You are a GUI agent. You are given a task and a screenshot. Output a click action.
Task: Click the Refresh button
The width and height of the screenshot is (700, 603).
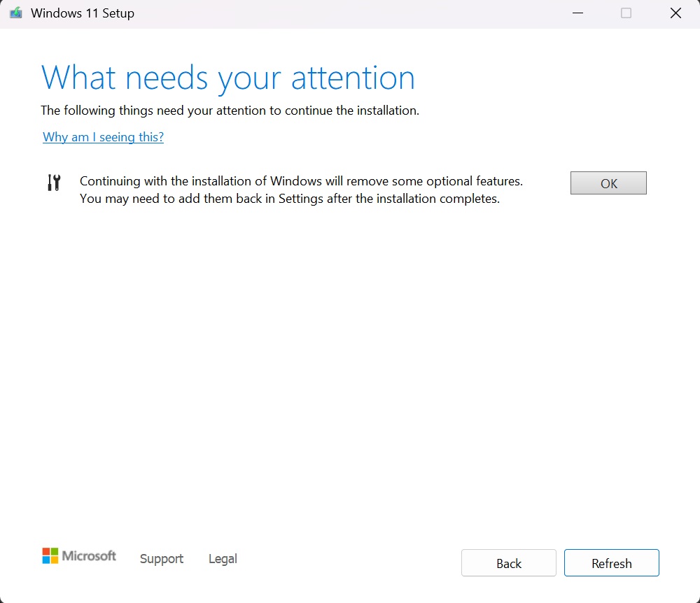(612, 563)
